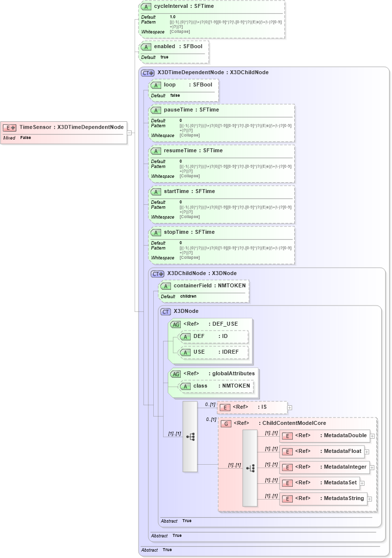Select 'enabled : SFBool' attribute title

[178, 46]
